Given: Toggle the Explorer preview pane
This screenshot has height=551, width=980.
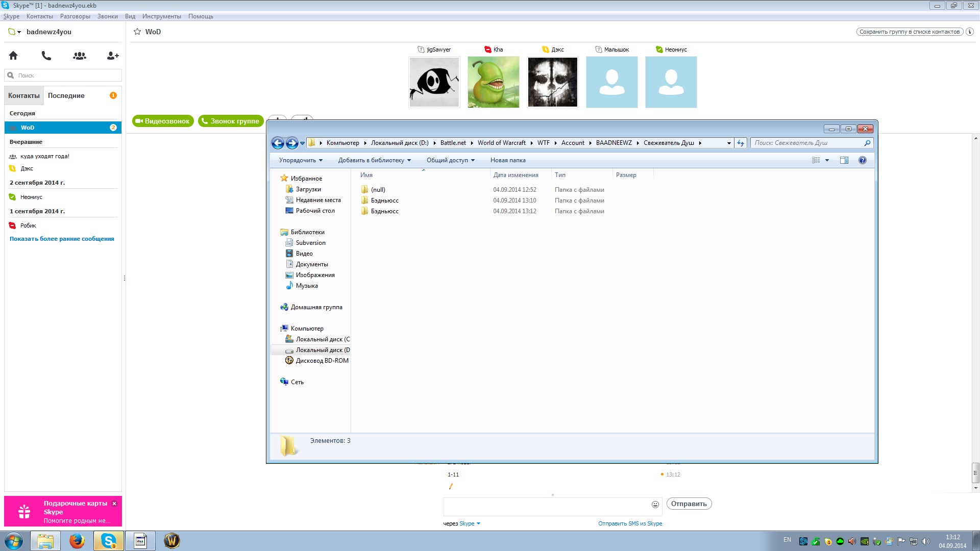Looking at the screenshot, I should (x=844, y=160).
